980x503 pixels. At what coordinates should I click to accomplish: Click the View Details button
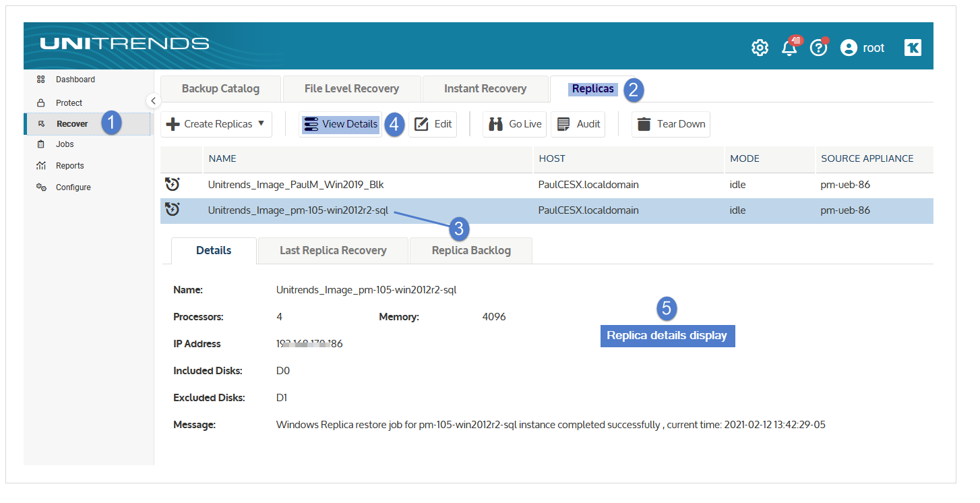click(340, 124)
